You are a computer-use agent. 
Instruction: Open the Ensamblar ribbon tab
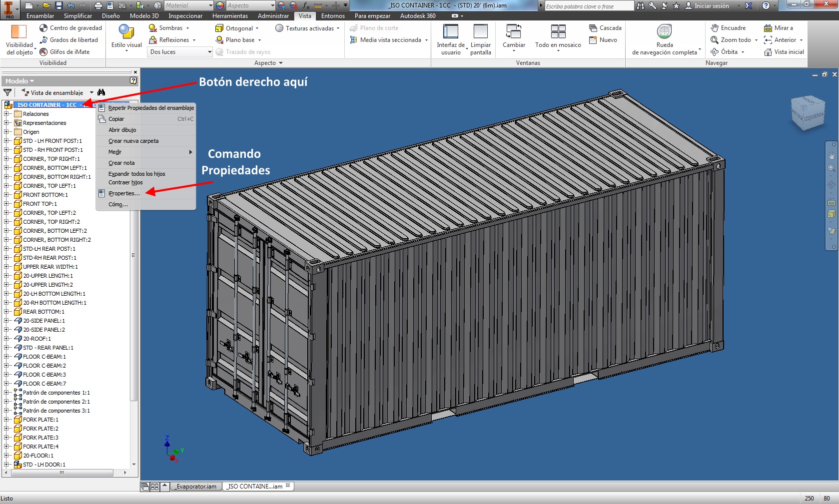pos(40,16)
